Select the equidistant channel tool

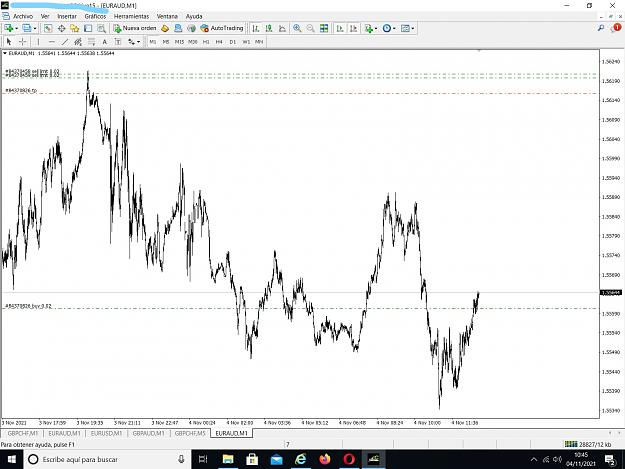[x=78, y=41]
